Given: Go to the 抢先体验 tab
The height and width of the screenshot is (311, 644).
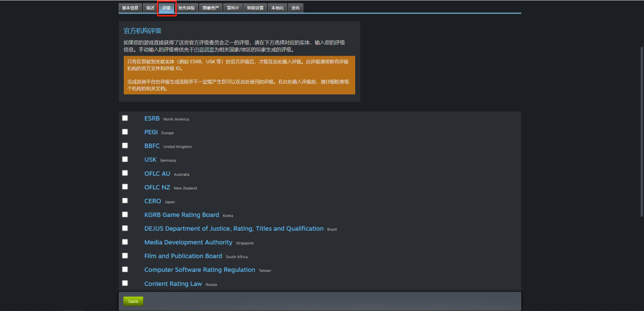Looking at the screenshot, I should tap(187, 8).
